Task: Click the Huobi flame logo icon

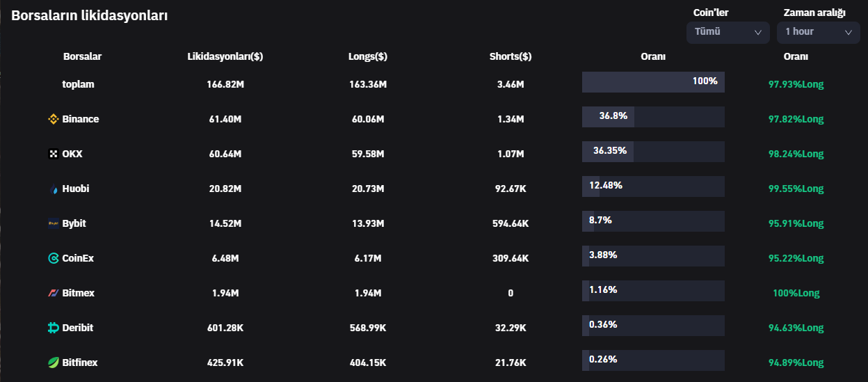Action: 54,189
